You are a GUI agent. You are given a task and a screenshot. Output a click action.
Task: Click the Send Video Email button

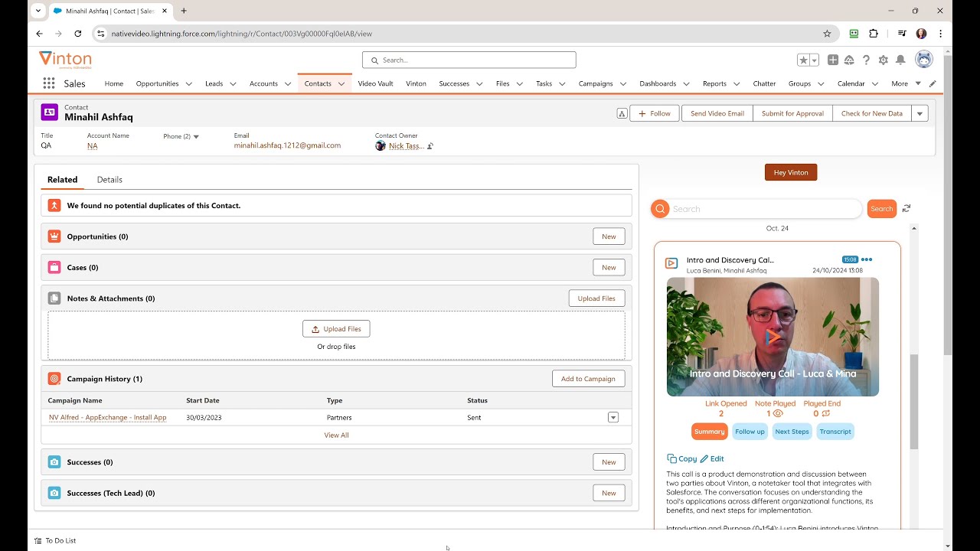[x=717, y=113]
